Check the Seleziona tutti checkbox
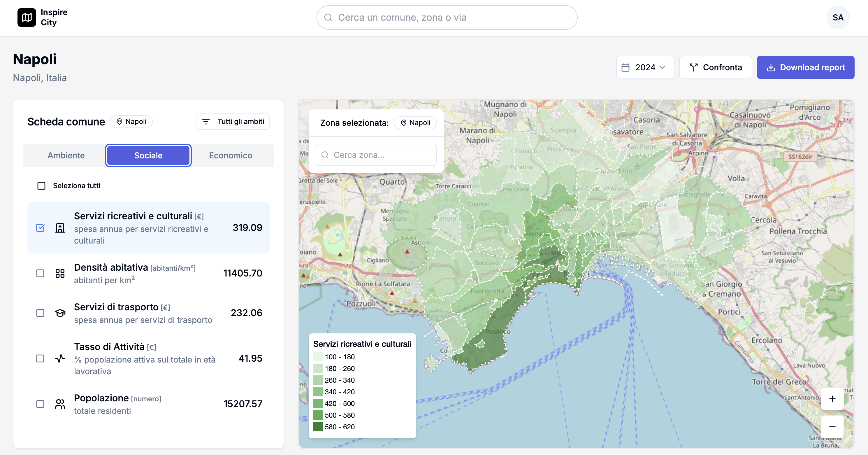The width and height of the screenshot is (868, 455). 41,186
